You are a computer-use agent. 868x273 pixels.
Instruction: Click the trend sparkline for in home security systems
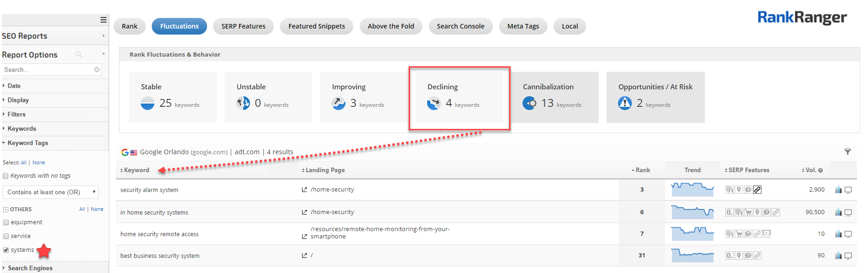click(692, 212)
